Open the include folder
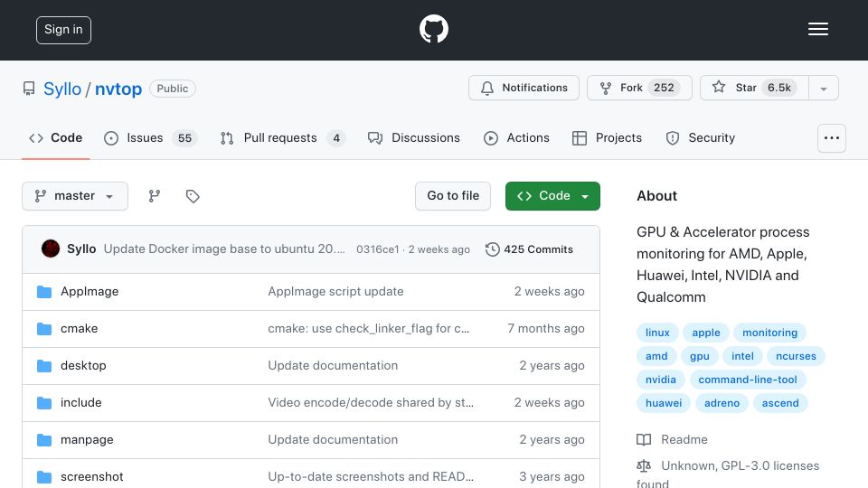The height and width of the screenshot is (488, 868). coord(81,403)
